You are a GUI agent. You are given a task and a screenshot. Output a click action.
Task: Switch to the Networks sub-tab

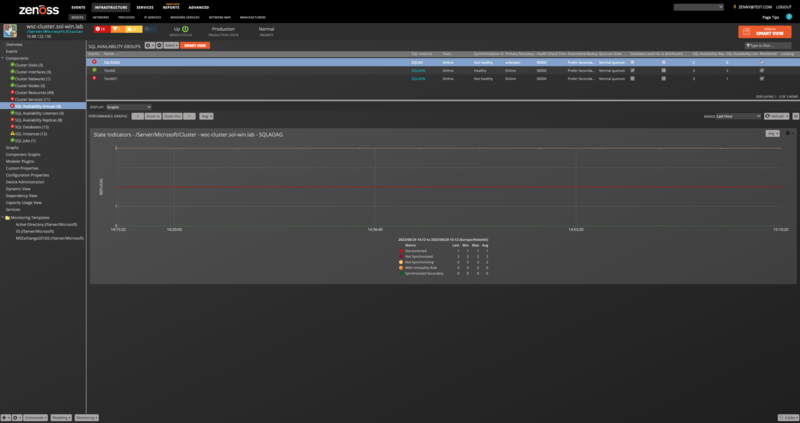coord(101,17)
